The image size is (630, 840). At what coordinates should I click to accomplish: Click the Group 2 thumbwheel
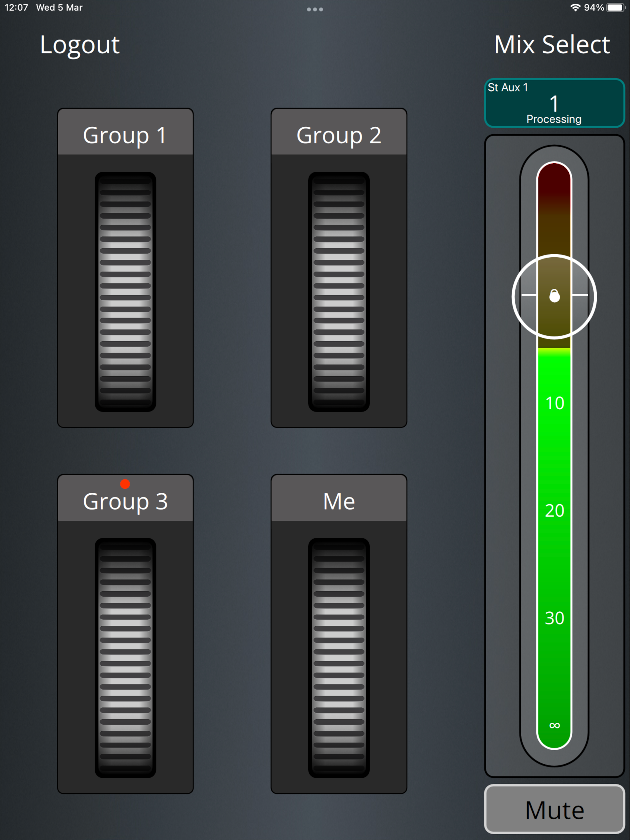tap(339, 291)
